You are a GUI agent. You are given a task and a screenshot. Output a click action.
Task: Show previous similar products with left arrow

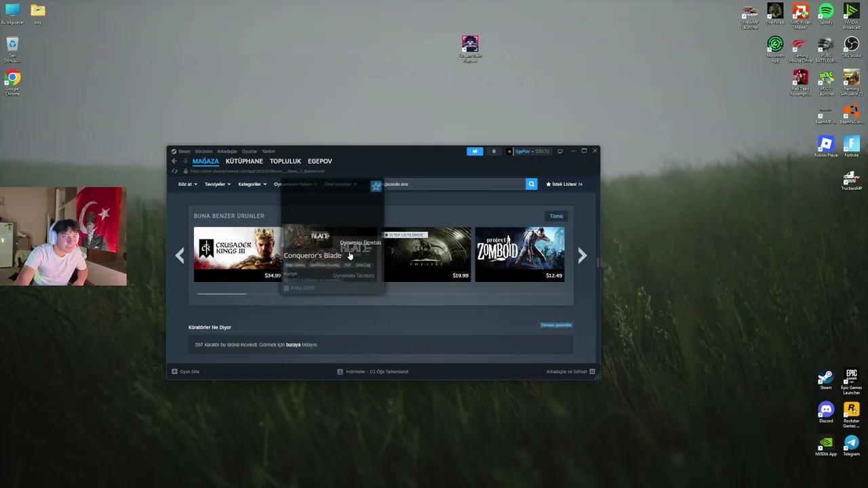[x=180, y=255]
